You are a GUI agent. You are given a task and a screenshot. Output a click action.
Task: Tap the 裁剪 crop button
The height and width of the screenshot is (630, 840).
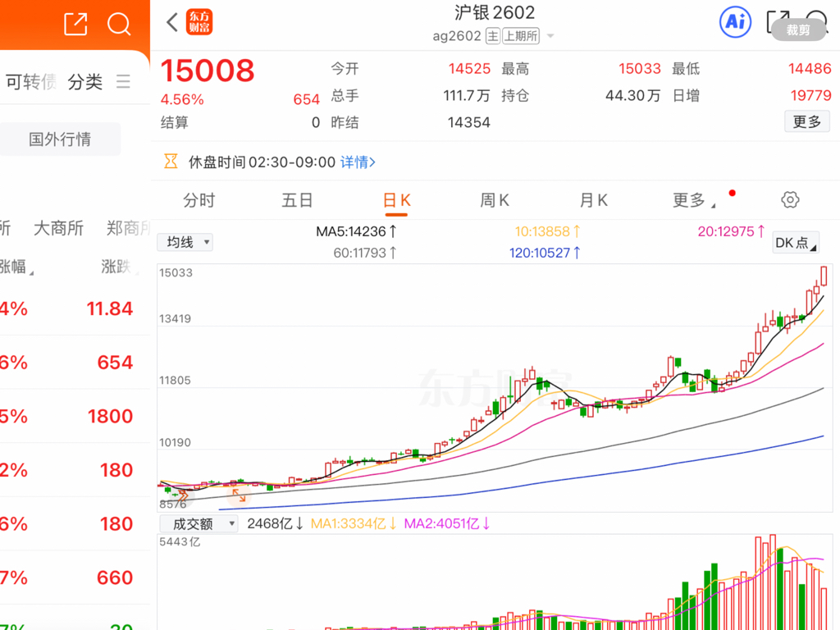pos(798,30)
